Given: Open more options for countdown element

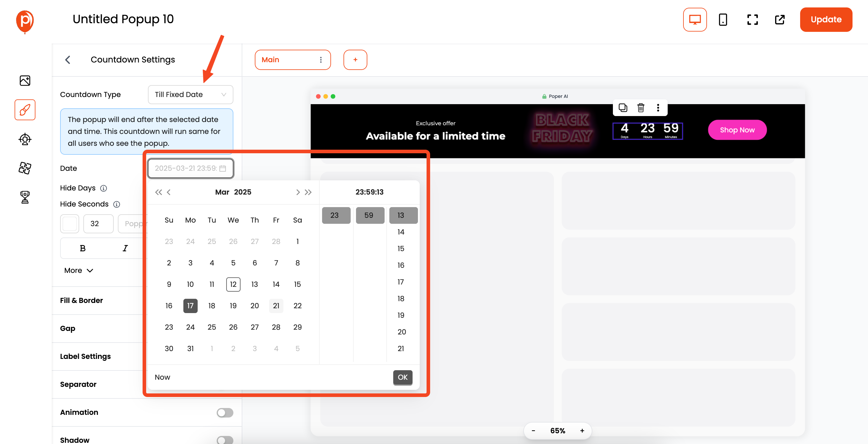Looking at the screenshot, I should click(x=658, y=107).
